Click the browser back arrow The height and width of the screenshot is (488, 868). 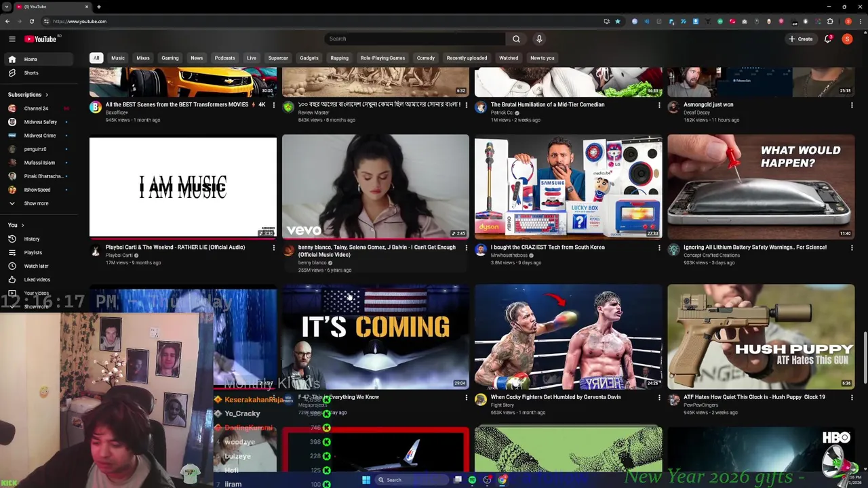pos(7,21)
